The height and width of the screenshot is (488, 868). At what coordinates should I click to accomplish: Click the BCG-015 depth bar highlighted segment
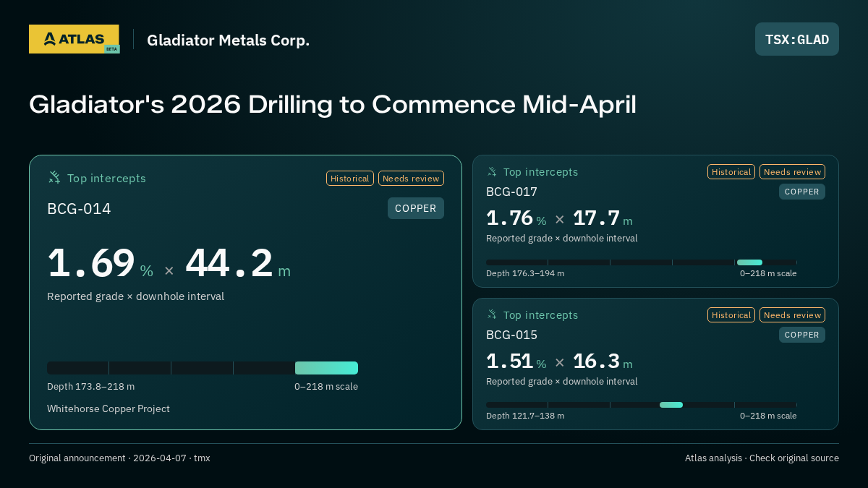click(x=671, y=405)
